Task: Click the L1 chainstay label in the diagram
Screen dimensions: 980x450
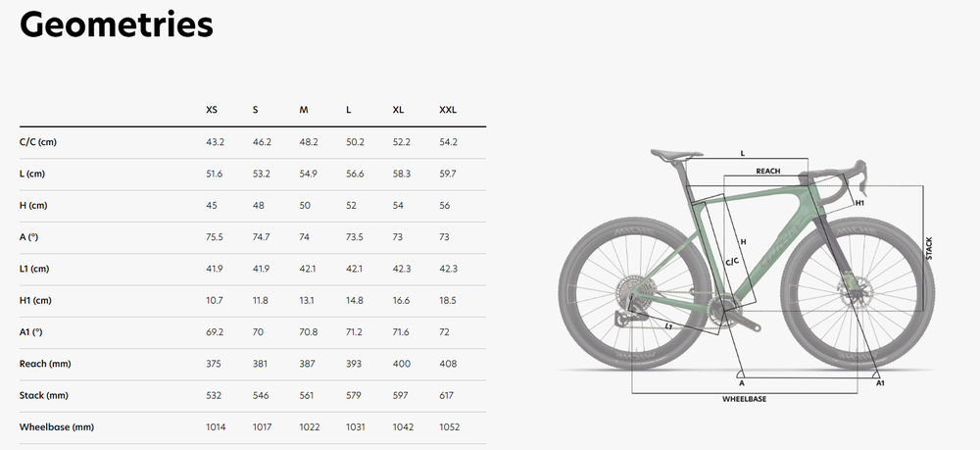Action: pos(668,325)
